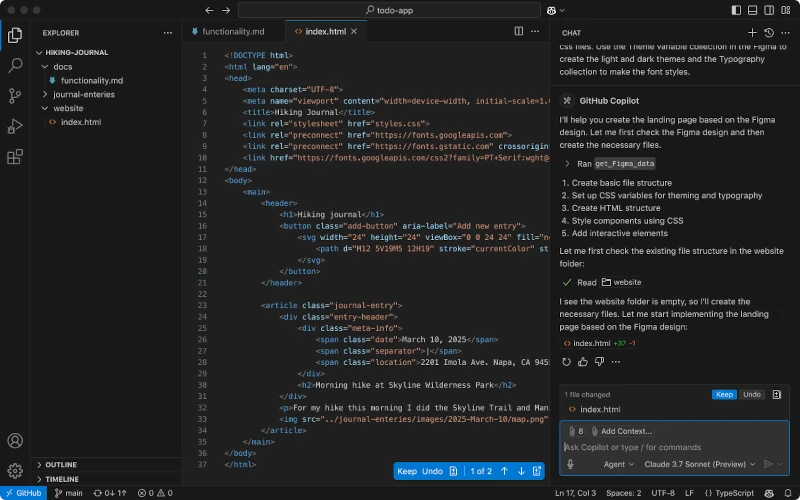
Task: Mark the response helpful with thumbs up
Action: click(x=583, y=362)
